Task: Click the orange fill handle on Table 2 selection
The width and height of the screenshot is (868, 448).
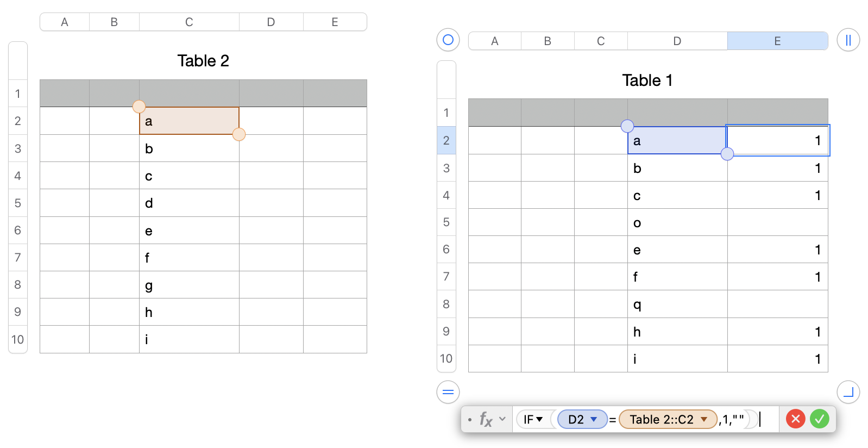Action: tap(239, 134)
